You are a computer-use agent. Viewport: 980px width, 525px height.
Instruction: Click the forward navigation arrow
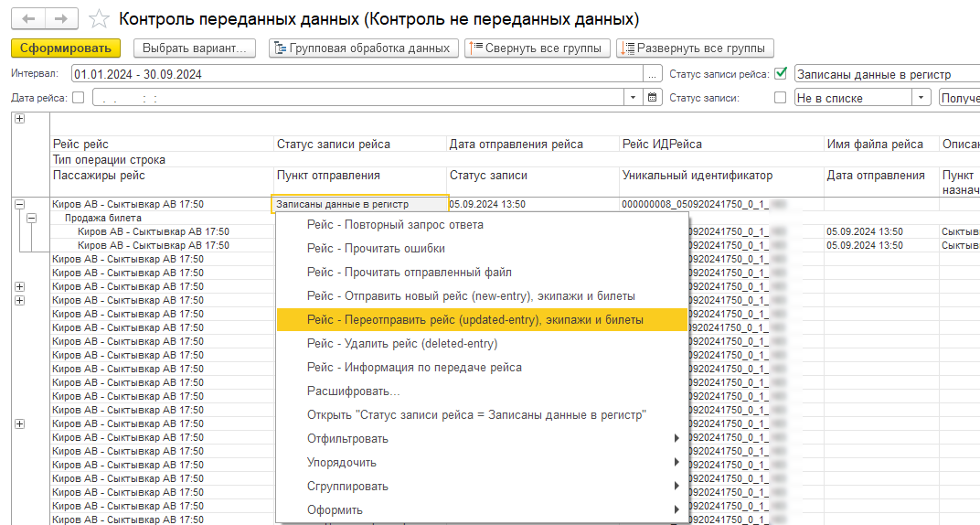[60, 18]
